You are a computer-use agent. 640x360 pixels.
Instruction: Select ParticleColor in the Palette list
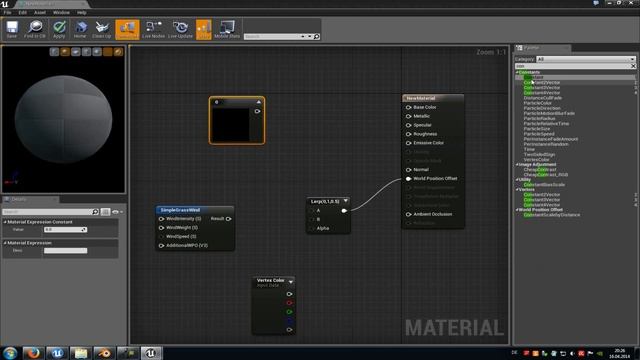pyautogui.click(x=538, y=103)
